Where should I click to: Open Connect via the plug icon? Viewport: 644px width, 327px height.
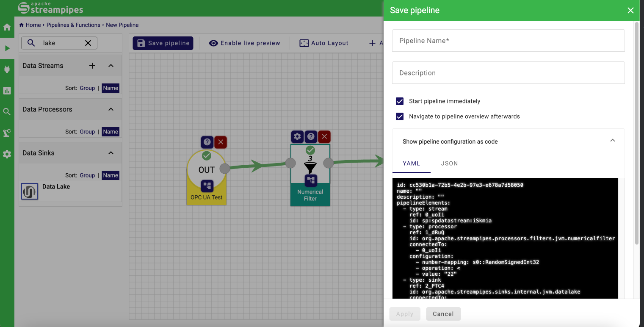coord(7,69)
